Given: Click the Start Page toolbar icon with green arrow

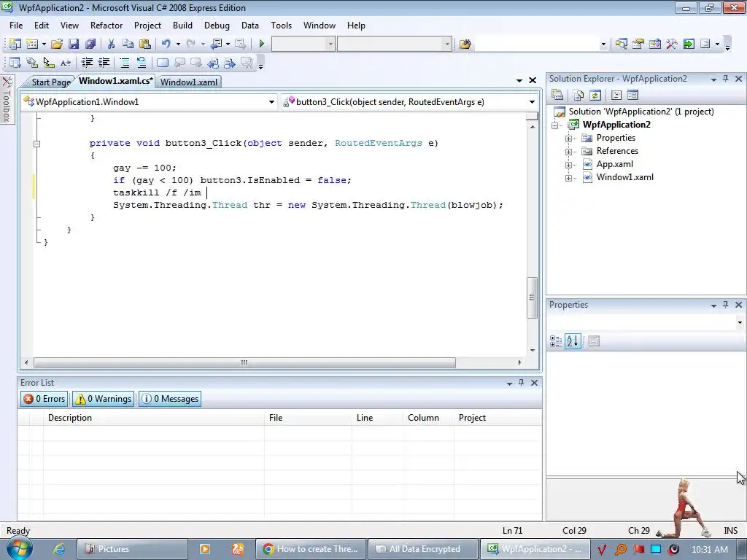Looking at the screenshot, I should 689,44.
